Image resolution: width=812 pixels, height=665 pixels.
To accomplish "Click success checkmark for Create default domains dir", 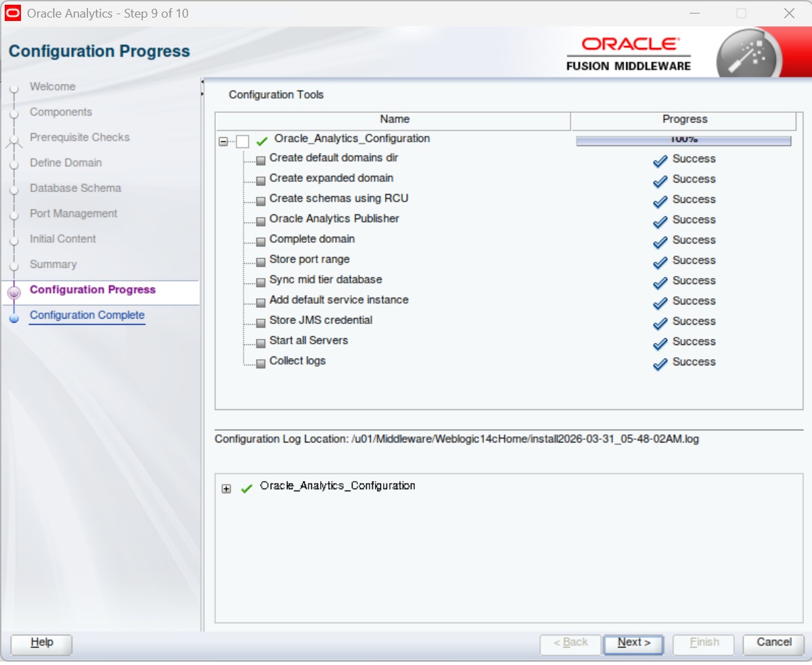I will point(660,161).
